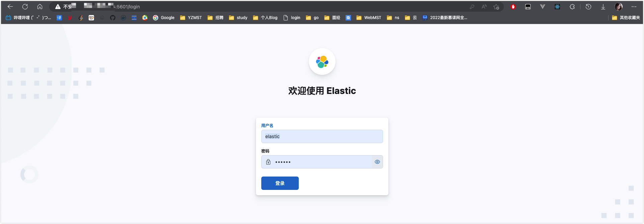
Task: Open the React devtools extension icon
Action: (x=557, y=7)
